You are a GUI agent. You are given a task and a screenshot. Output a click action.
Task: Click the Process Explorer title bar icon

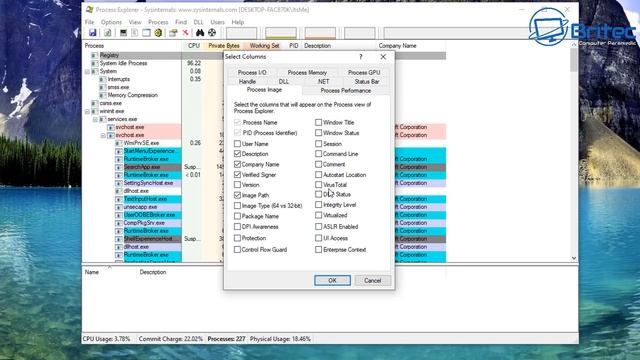[x=90, y=9]
